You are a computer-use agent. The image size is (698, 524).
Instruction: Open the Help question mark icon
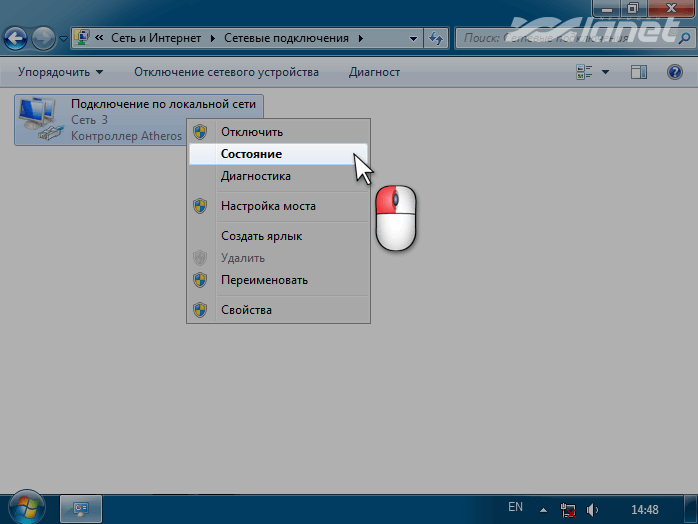click(x=674, y=72)
